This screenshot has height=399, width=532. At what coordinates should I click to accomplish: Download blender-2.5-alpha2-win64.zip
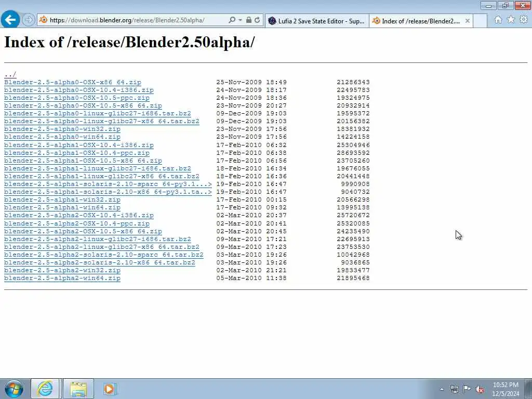tap(62, 278)
